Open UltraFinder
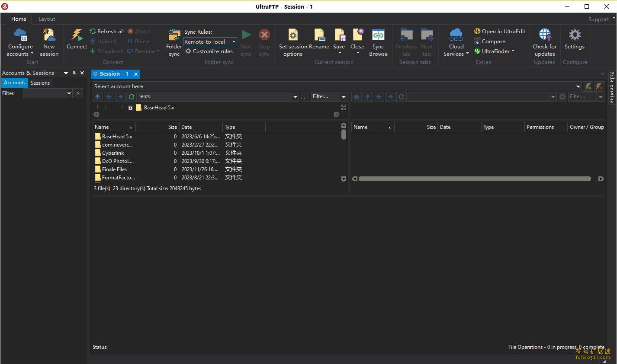 (494, 51)
